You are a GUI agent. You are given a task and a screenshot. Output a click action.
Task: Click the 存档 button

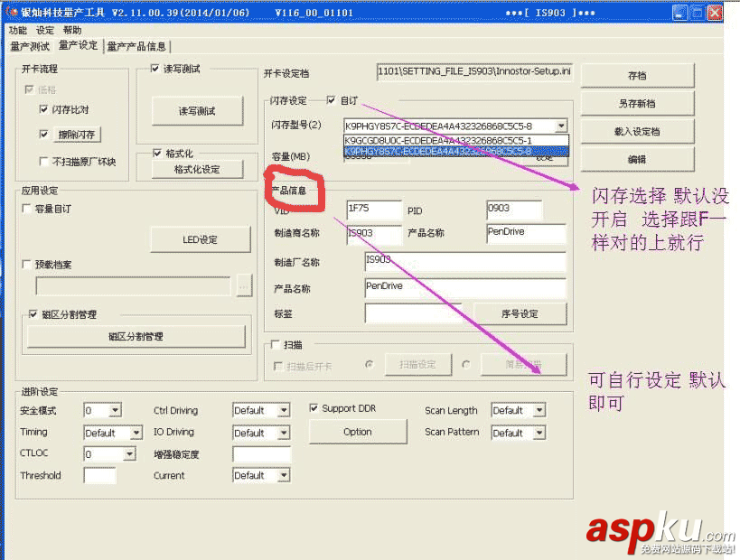[x=637, y=76]
